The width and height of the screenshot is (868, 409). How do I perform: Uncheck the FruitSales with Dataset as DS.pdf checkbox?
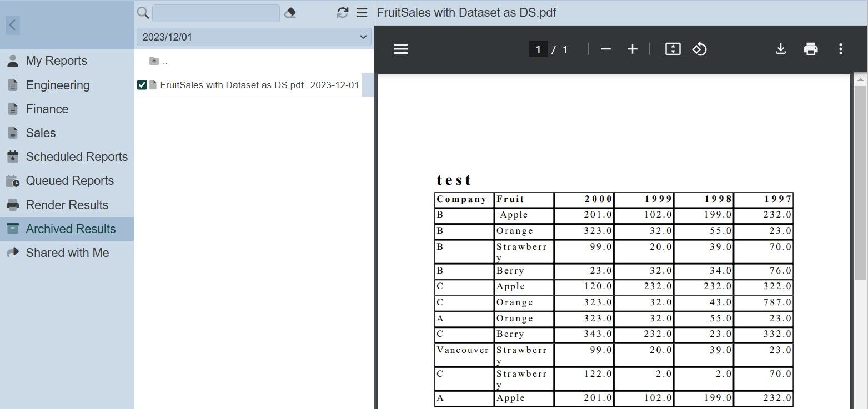pos(142,85)
